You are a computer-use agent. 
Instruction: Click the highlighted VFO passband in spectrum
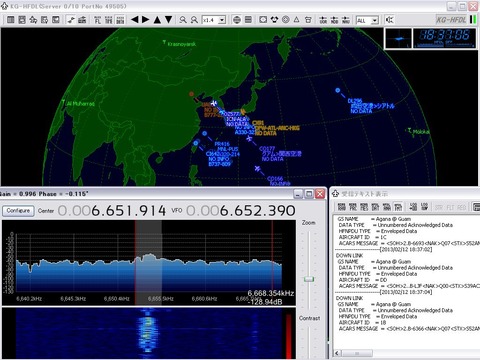click(x=149, y=262)
